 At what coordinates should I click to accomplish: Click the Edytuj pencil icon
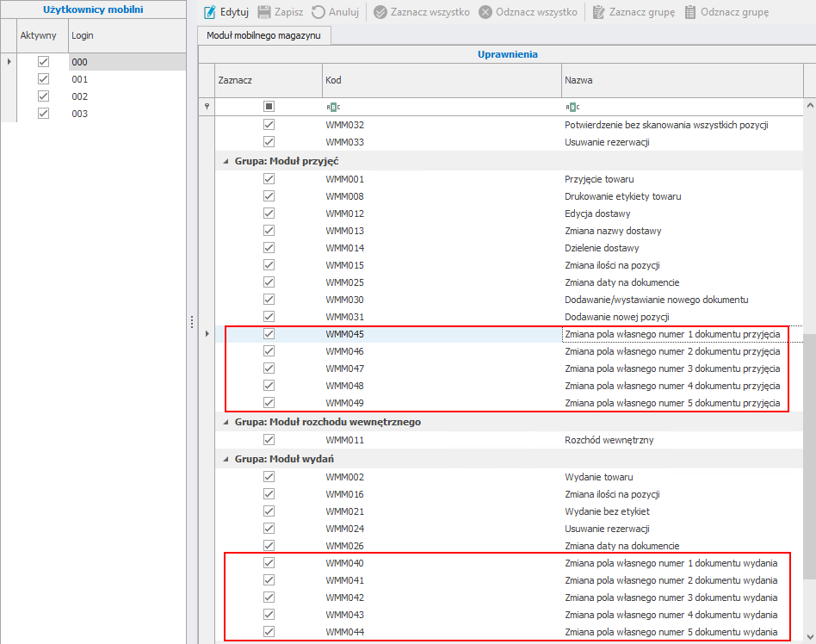[x=209, y=13]
